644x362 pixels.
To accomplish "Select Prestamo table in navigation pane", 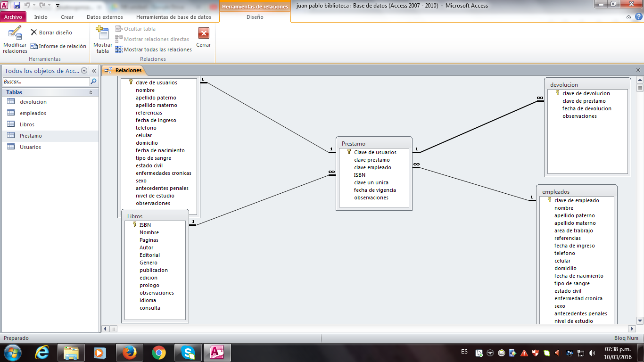I will 50,136.
